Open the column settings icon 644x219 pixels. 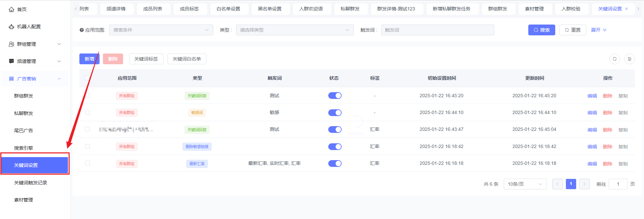(x=629, y=59)
